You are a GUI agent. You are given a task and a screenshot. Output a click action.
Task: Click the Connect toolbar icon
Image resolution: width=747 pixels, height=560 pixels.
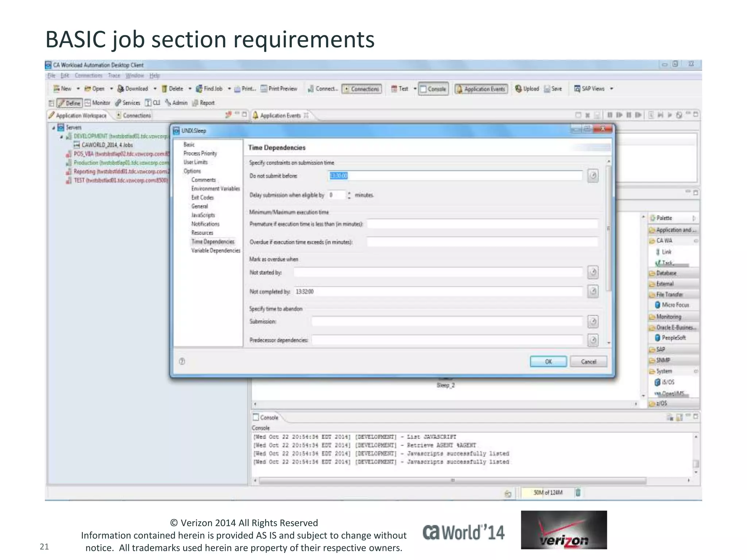pyautogui.click(x=311, y=89)
